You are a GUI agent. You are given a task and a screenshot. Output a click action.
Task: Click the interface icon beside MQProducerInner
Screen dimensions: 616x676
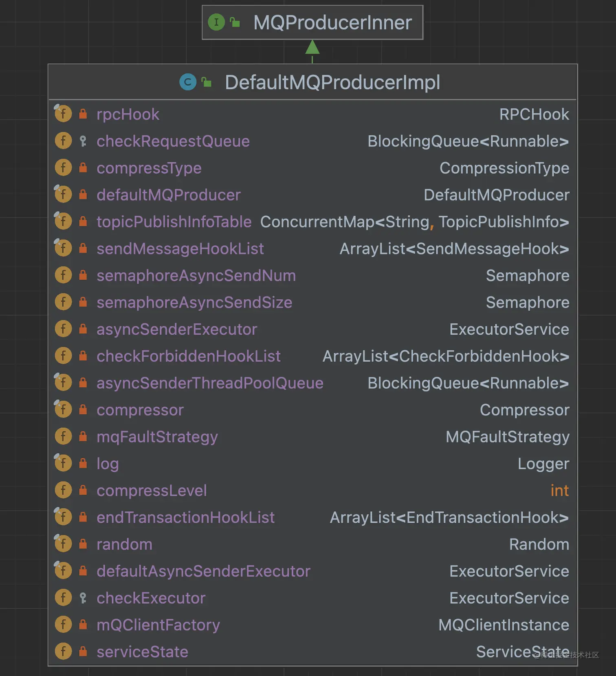pos(216,22)
